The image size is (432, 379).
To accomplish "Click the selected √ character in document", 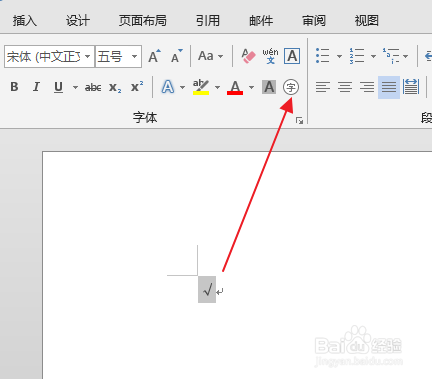I will click(207, 289).
